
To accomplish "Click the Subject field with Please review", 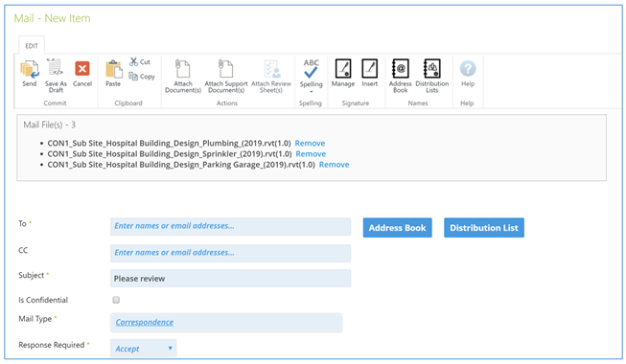I will [230, 278].
